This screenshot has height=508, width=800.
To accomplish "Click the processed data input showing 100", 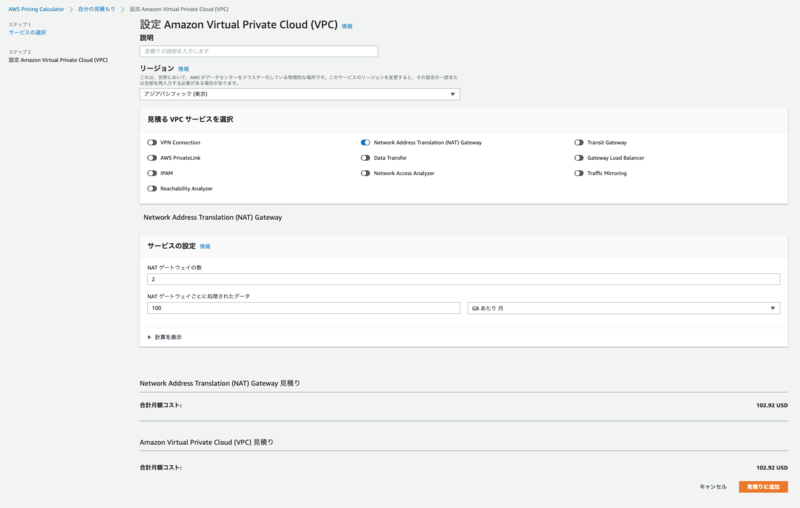I will (x=304, y=308).
